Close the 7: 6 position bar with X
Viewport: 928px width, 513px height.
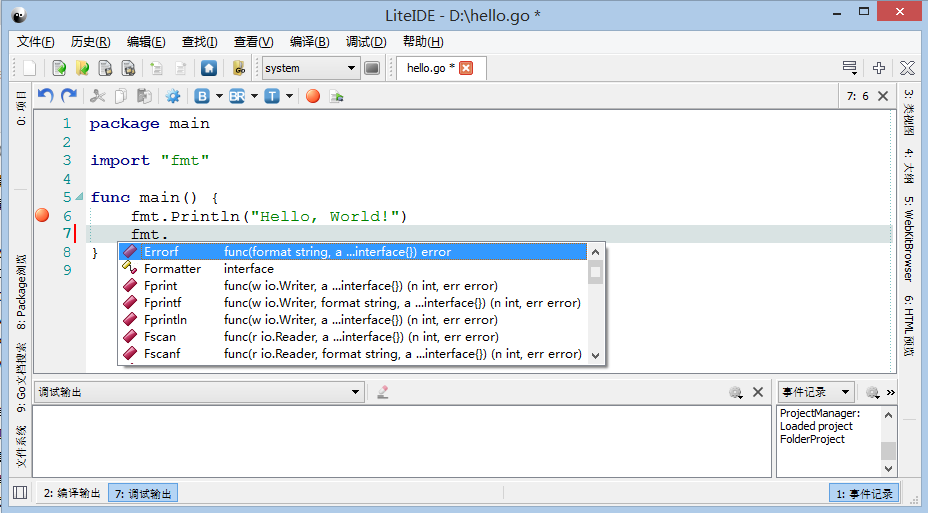pos(883,96)
